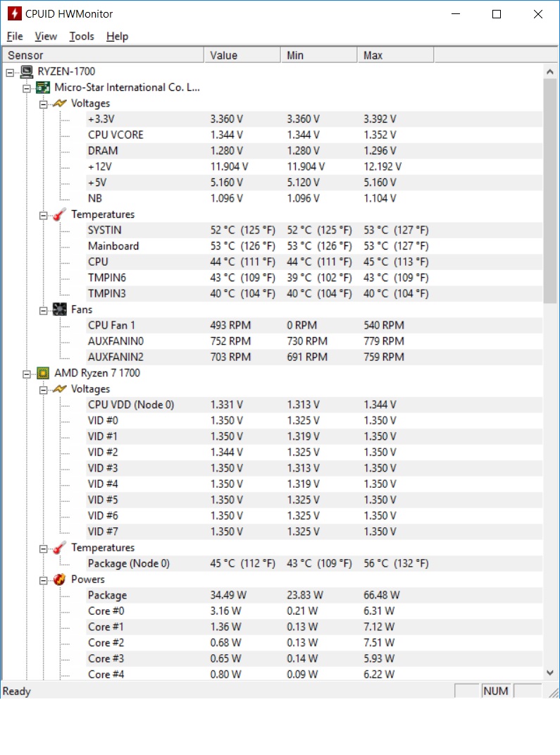Click the RYZEN-1700 computer icon
Screen dimensions: 560x755
click(27, 72)
